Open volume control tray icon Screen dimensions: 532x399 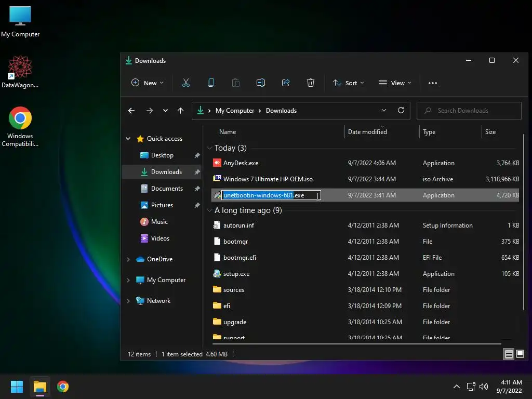coord(484,387)
